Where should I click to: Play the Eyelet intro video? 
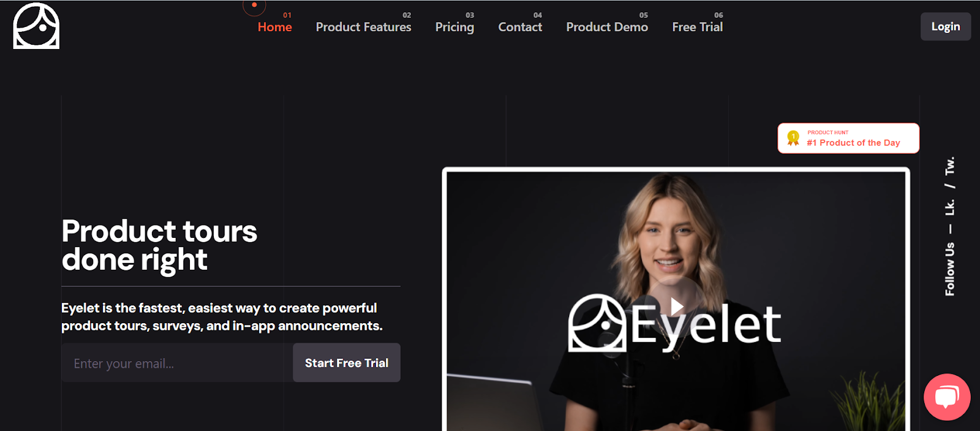click(x=676, y=306)
